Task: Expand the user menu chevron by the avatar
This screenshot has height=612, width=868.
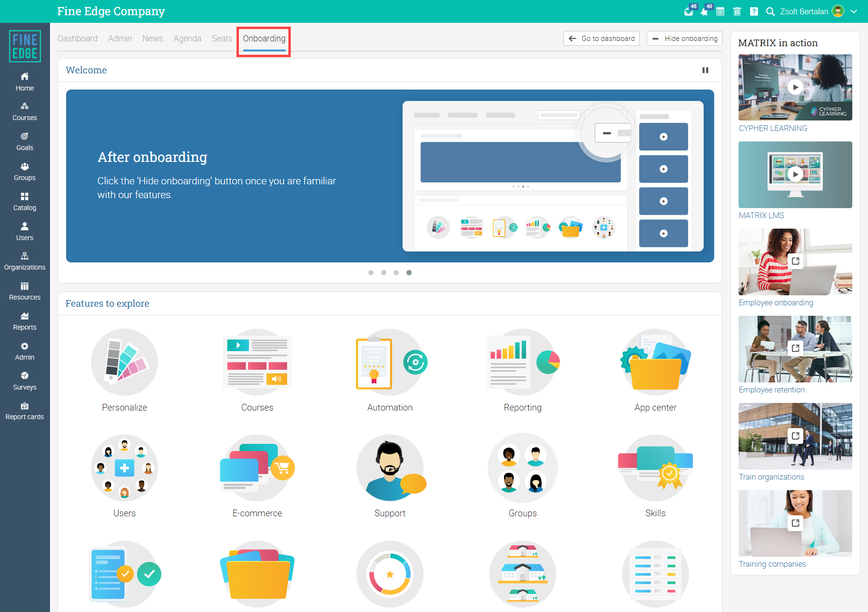Action: point(854,11)
